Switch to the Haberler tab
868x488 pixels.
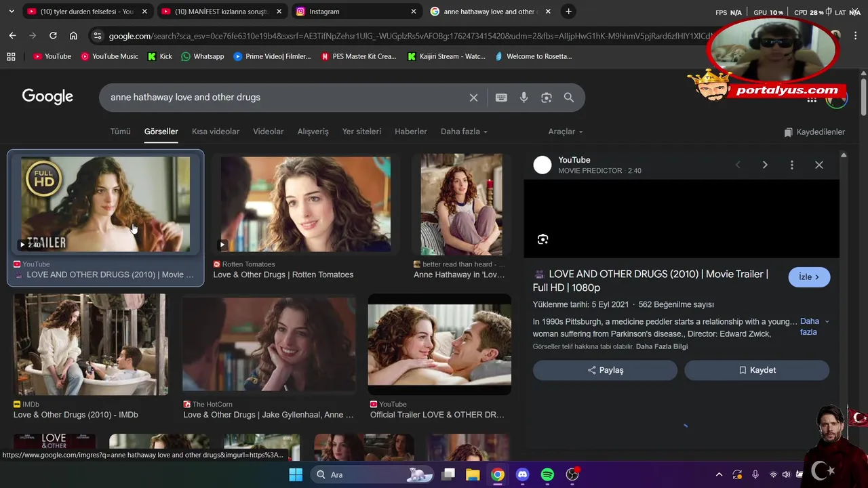point(411,131)
